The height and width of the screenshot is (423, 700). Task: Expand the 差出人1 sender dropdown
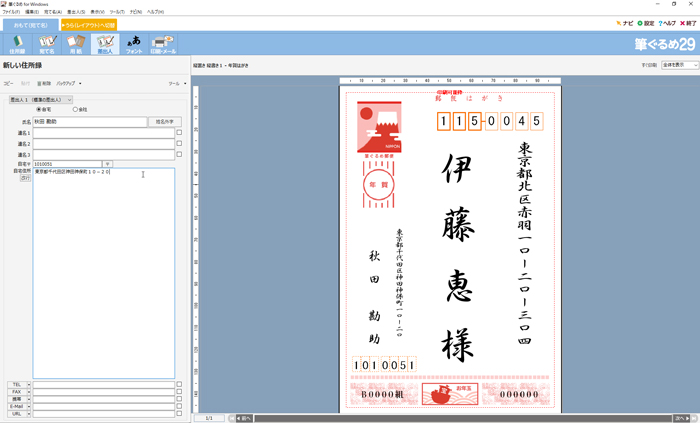click(x=41, y=100)
